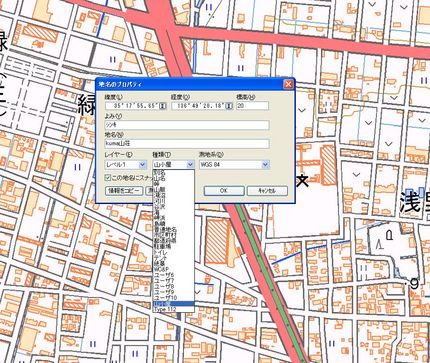
Task: Click the OK button
Action: [x=224, y=191]
